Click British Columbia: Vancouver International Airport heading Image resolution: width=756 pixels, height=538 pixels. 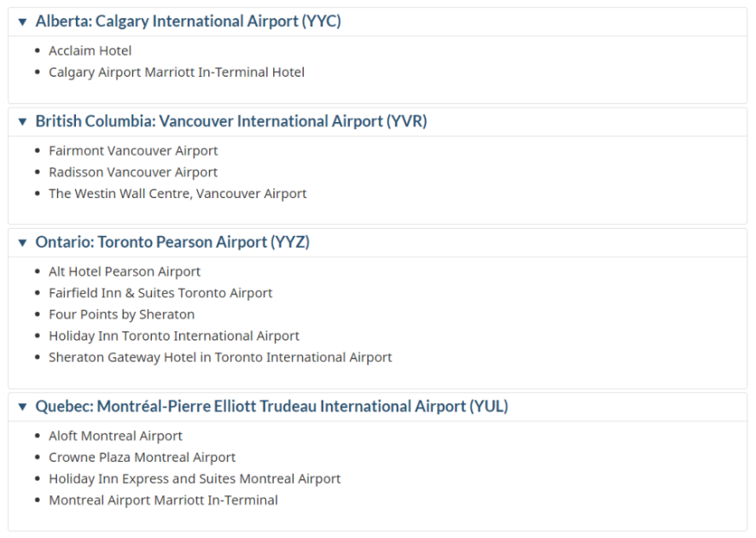[231, 121]
